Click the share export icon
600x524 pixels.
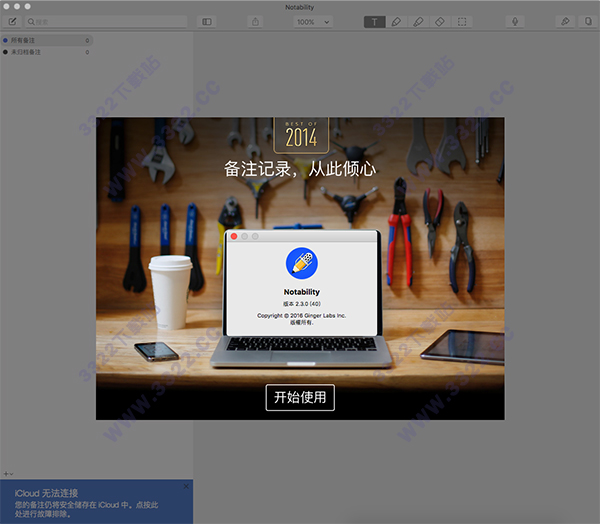click(x=255, y=22)
